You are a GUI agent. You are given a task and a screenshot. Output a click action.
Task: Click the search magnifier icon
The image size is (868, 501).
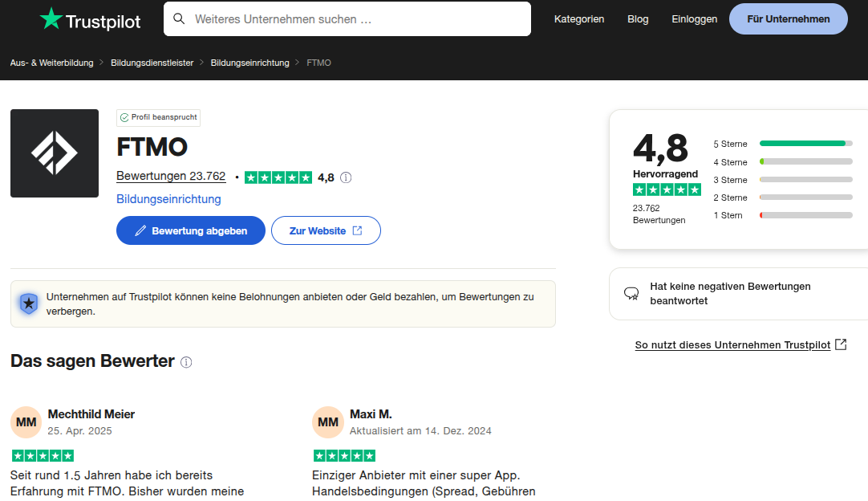coord(179,18)
